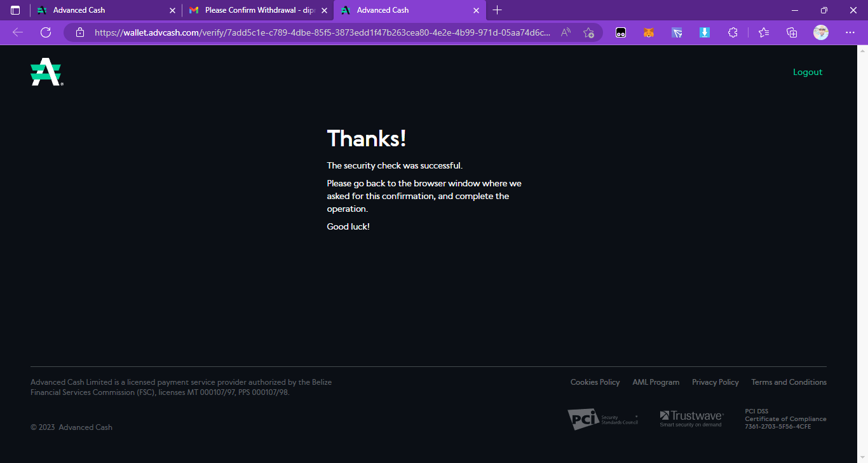Open the MetaMask fox extension
The height and width of the screenshot is (463, 868).
(649, 32)
